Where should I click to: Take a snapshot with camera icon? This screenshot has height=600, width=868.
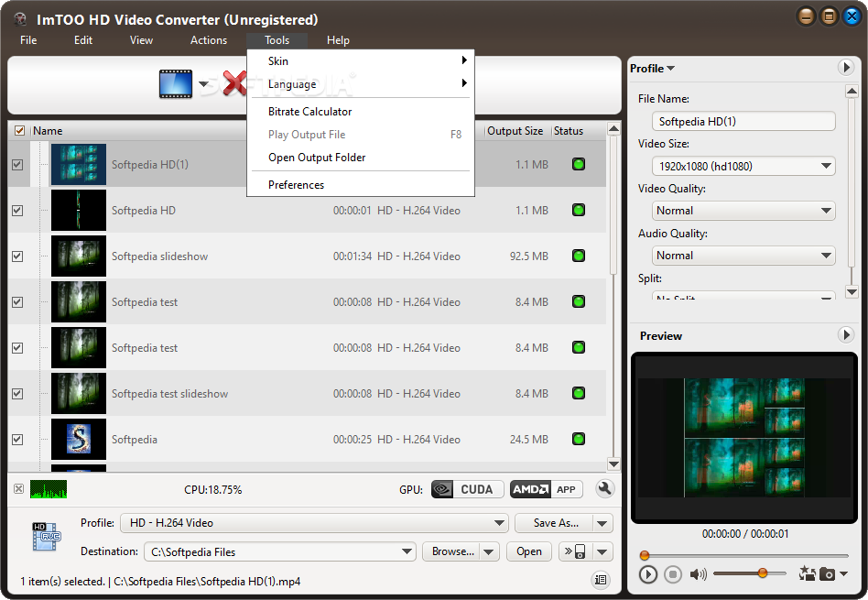tap(827, 574)
